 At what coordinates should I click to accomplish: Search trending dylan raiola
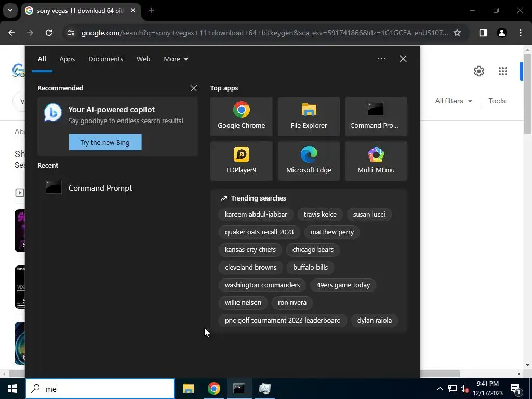point(375,320)
